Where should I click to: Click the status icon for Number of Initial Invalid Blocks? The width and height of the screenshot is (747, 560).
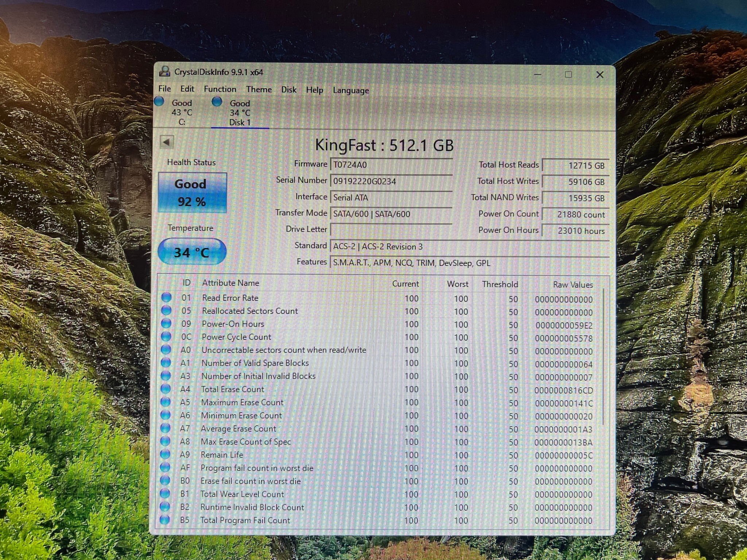pos(166,376)
